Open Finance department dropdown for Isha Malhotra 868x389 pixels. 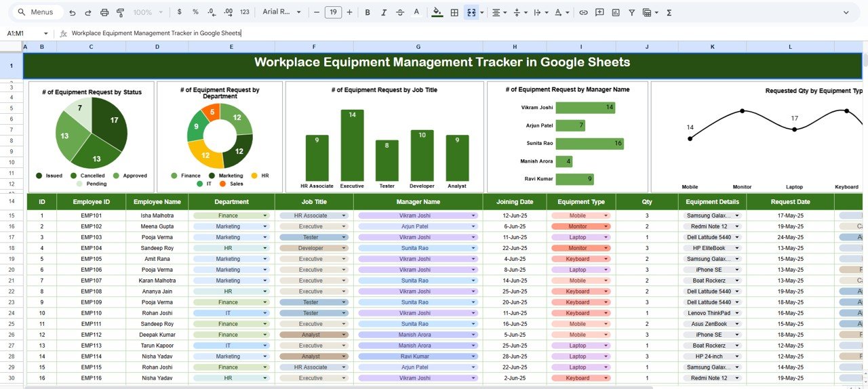(265, 216)
